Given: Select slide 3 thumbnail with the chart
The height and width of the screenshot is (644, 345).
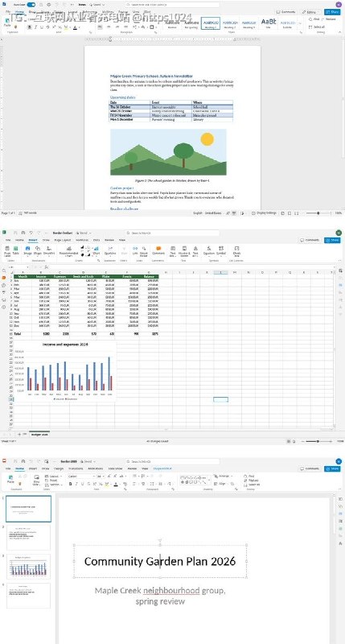Looking at the screenshot, I should click(29, 567).
